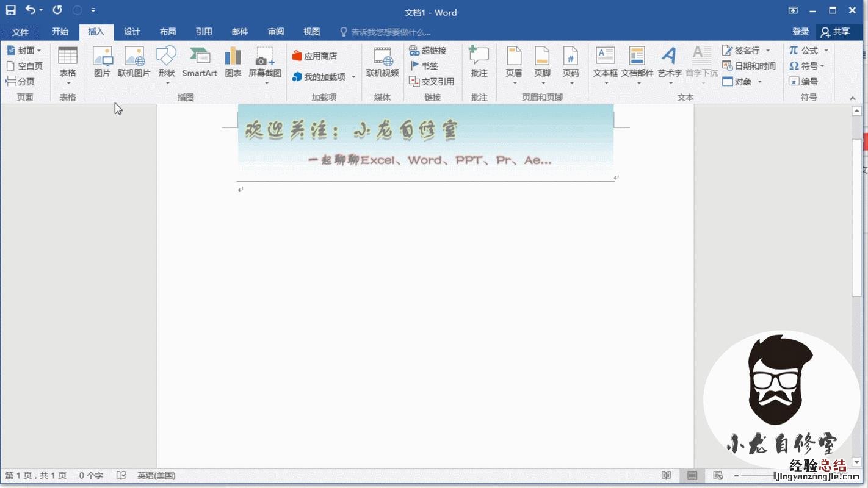
Task: Click the page count in status bar
Action: 36,475
